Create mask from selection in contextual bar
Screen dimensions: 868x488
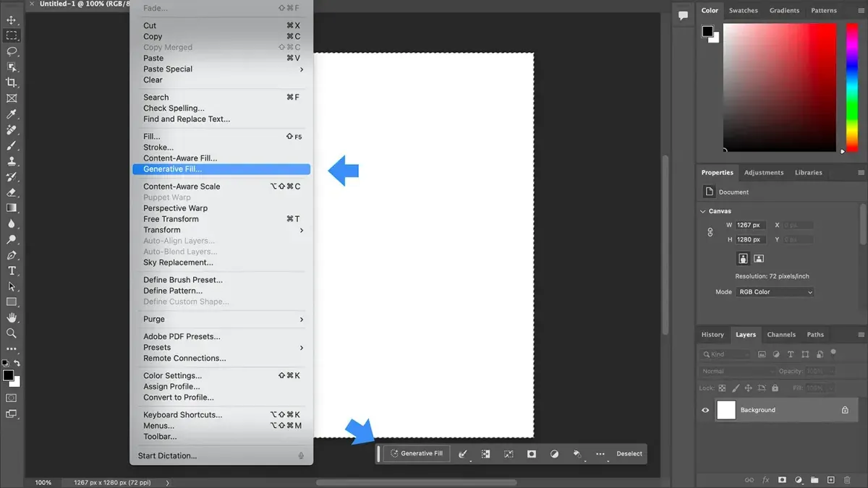click(532, 454)
